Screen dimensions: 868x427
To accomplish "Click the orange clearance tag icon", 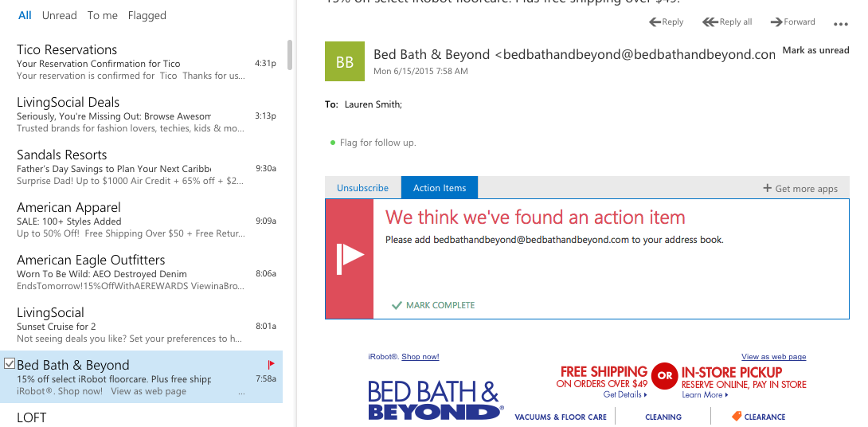I will [x=737, y=416].
